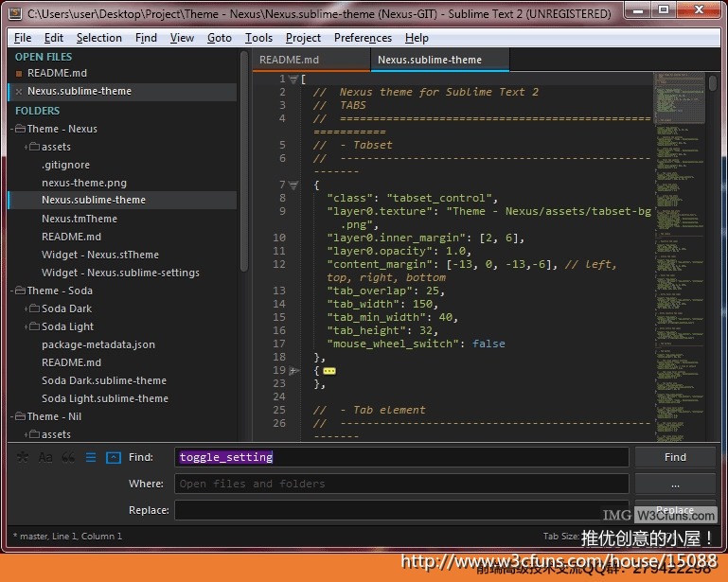
Task: Open nexus-theme.png file
Action: click(84, 183)
